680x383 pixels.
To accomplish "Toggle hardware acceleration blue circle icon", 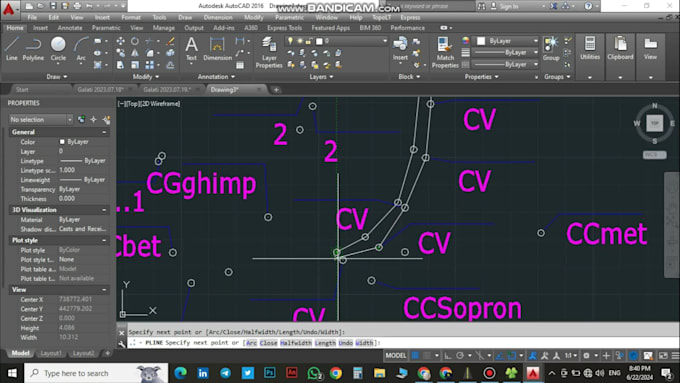I will 634,356.
